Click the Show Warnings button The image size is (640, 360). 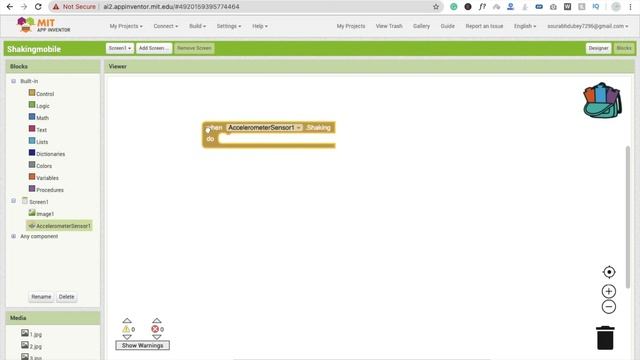(142, 345)
